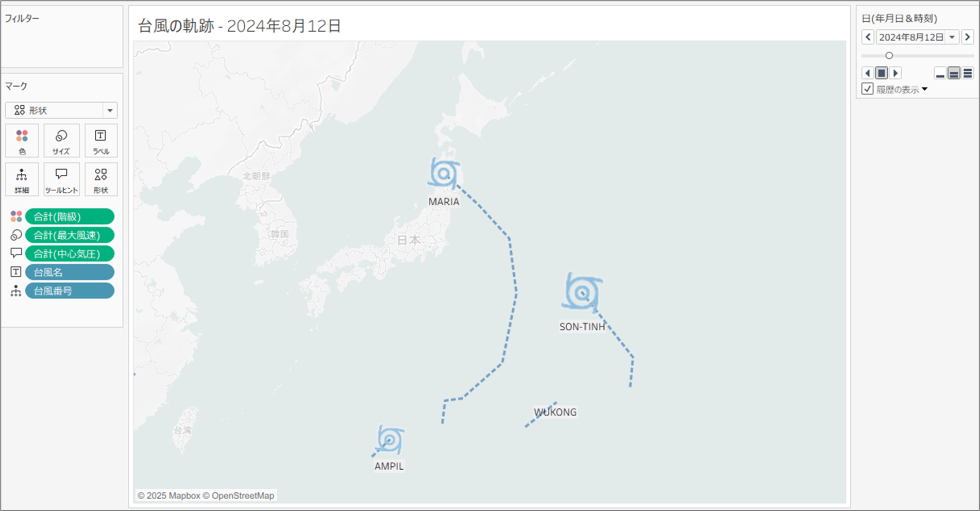Expand the 履歴の表示 options arrow

click(x=925, y=89)
